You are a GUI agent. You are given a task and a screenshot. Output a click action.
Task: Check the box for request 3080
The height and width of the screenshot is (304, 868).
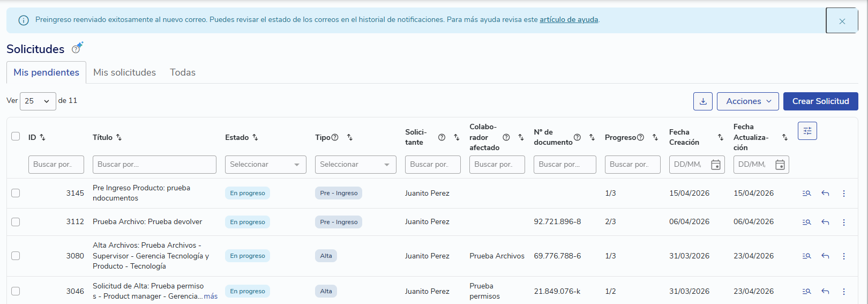click(x=16, y=256)
